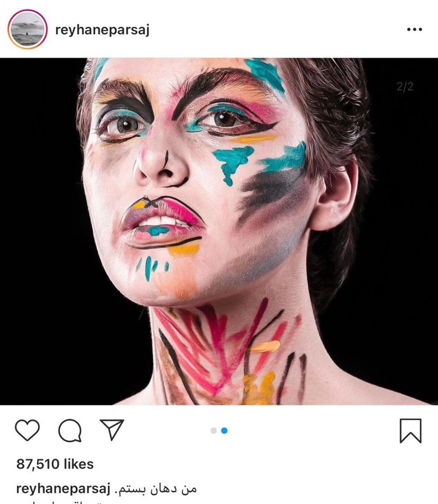Comment on the post using the bubble button

coord(70,431)
